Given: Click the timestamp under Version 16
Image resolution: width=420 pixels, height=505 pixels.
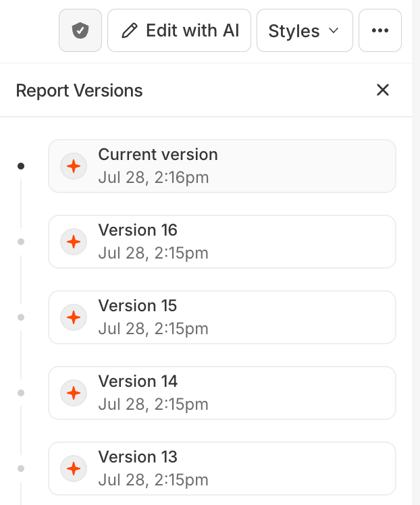Looking at the screenshot, I should [x=153, y=253].
